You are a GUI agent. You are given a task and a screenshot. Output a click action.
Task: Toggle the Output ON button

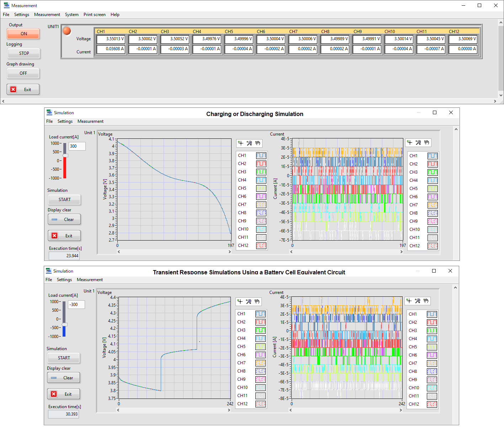point(23,34)
